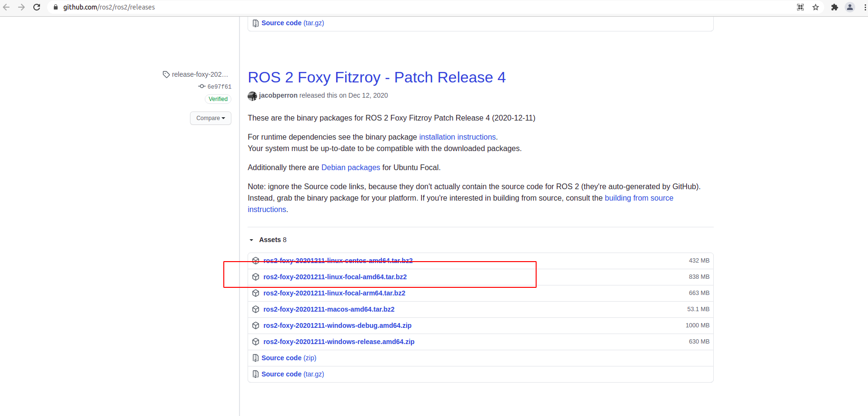
Task: Click the macos-amd64 package icon
Action: [256, 309]
